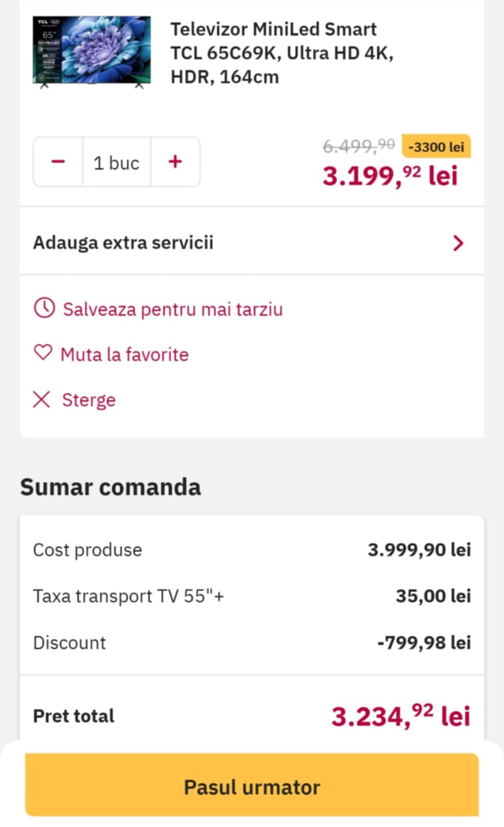Tap the yellow -3300 lei discount badge
Screen dimensions: 504x827
point(436,147)
